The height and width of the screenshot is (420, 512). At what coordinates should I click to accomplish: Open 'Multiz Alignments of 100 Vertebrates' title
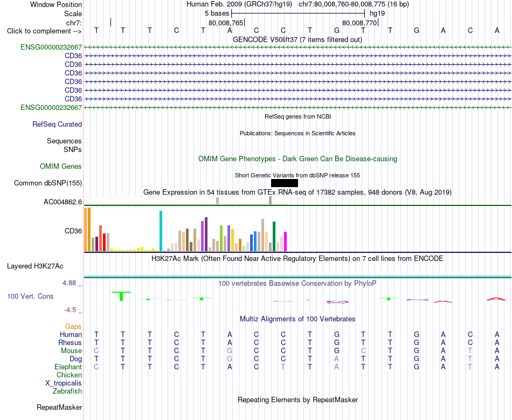point(297,319)
